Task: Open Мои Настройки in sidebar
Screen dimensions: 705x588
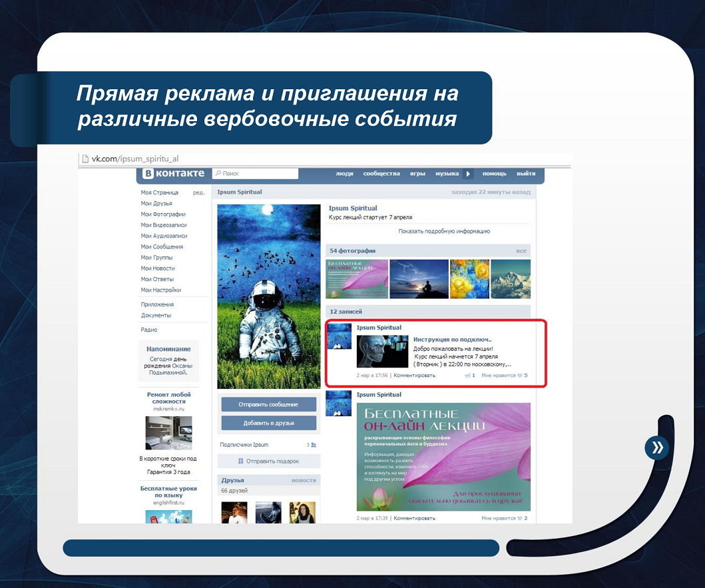Action: [x=161, y=290]
